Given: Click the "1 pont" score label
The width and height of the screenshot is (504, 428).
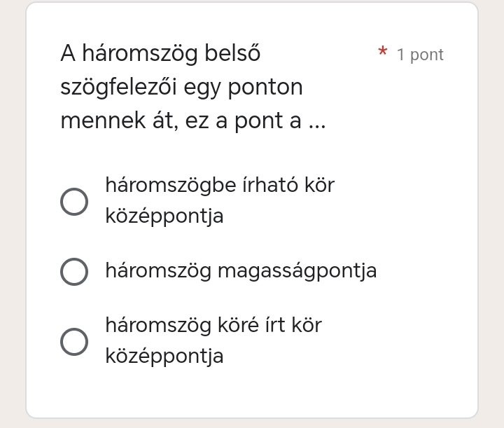Looking at the screenshot, I should pos(420,55).
